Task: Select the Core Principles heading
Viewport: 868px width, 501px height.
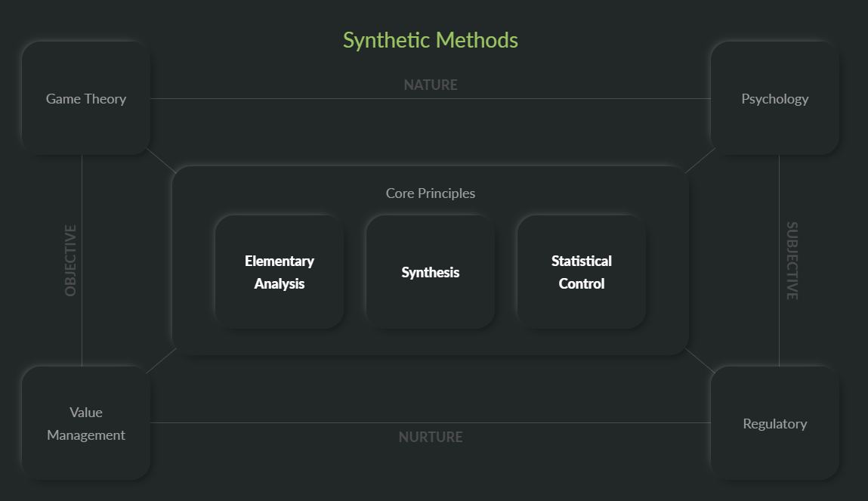Action: (430, 193)
